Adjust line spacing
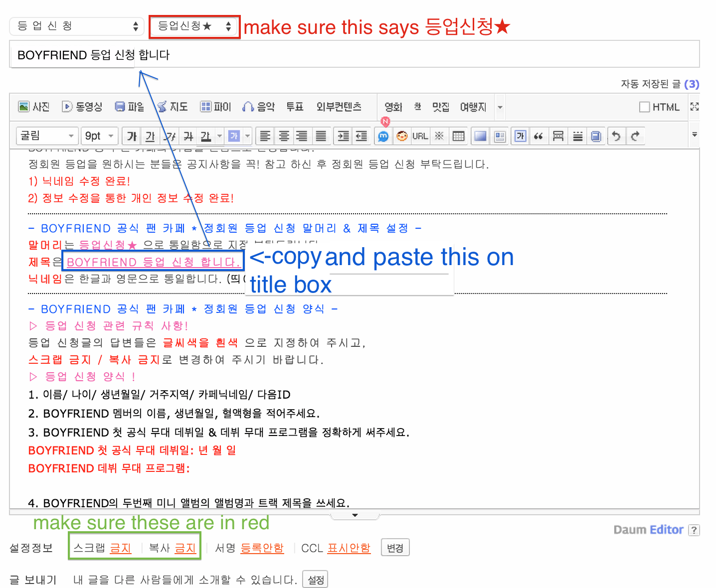 pyautogui.click(x=577, y=136)
